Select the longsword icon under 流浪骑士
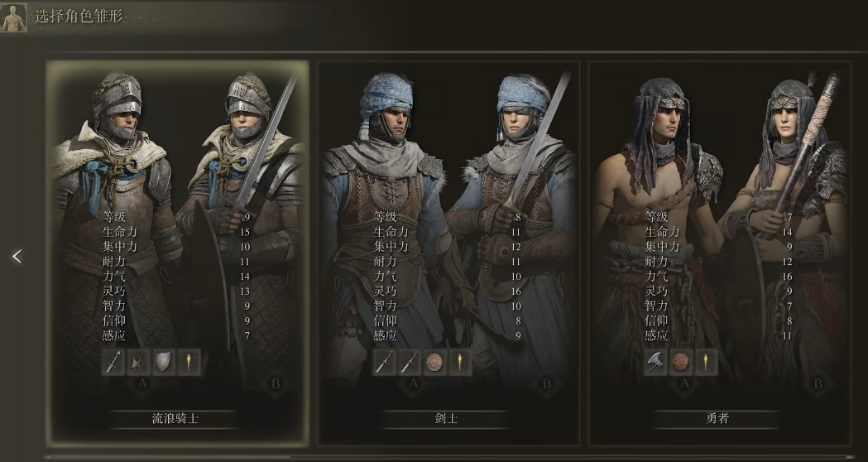The image size is (868, 462). (x=113, y=363)
